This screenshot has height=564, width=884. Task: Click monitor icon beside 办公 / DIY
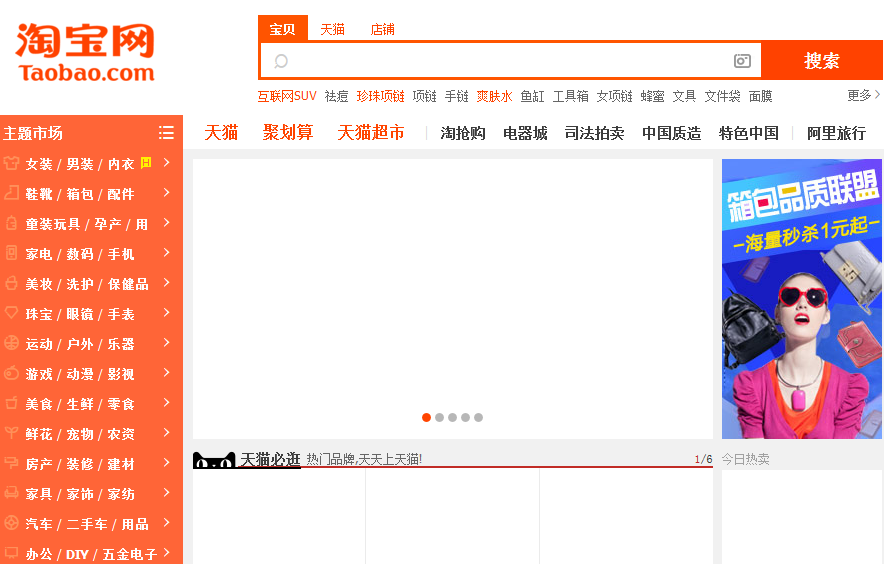[11, 553]
